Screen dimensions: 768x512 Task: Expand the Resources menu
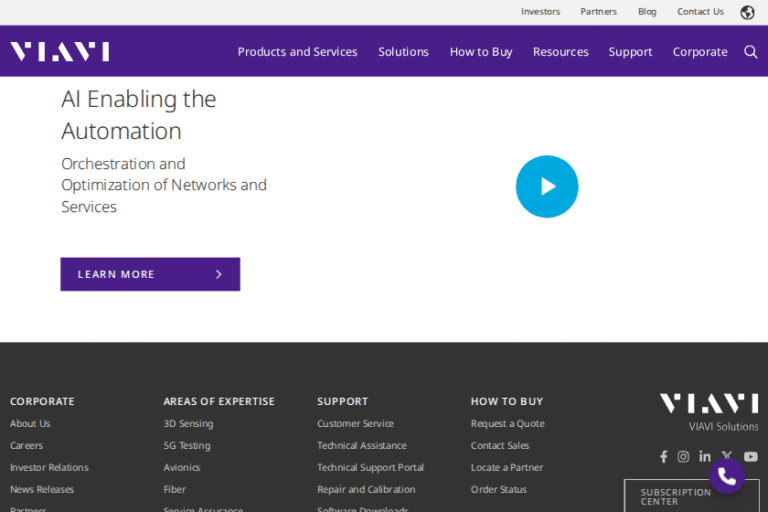[x=560, y=52]
